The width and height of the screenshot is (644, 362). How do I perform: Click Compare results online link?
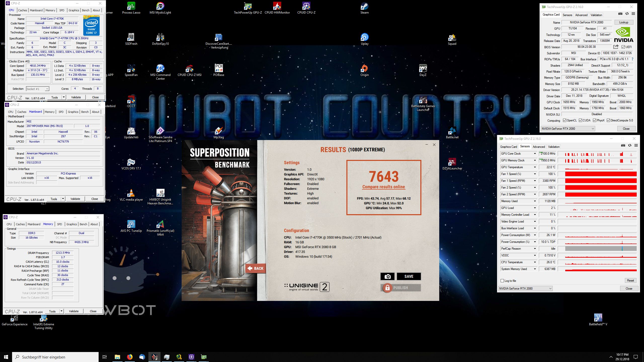pyautogui.click(x=384, y=187)
